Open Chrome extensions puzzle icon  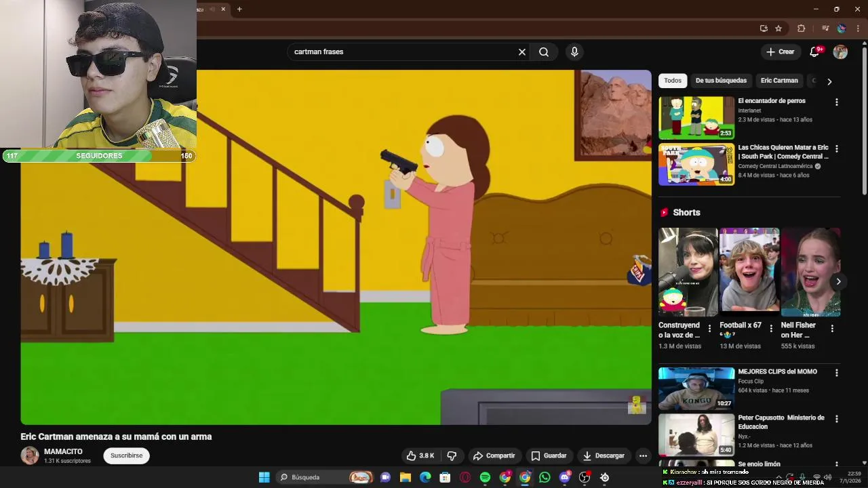(801, 28)
